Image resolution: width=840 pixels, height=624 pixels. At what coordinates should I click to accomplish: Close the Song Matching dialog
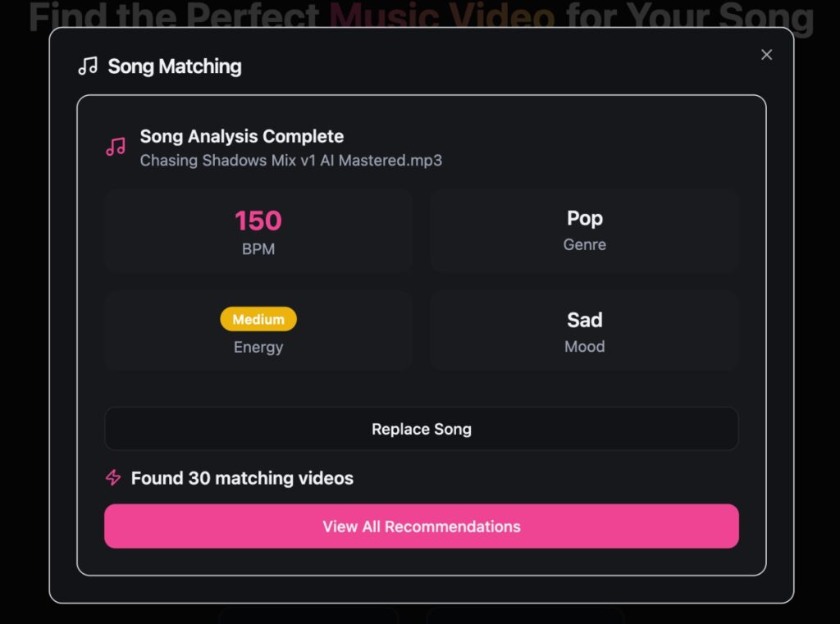point(766,55)
